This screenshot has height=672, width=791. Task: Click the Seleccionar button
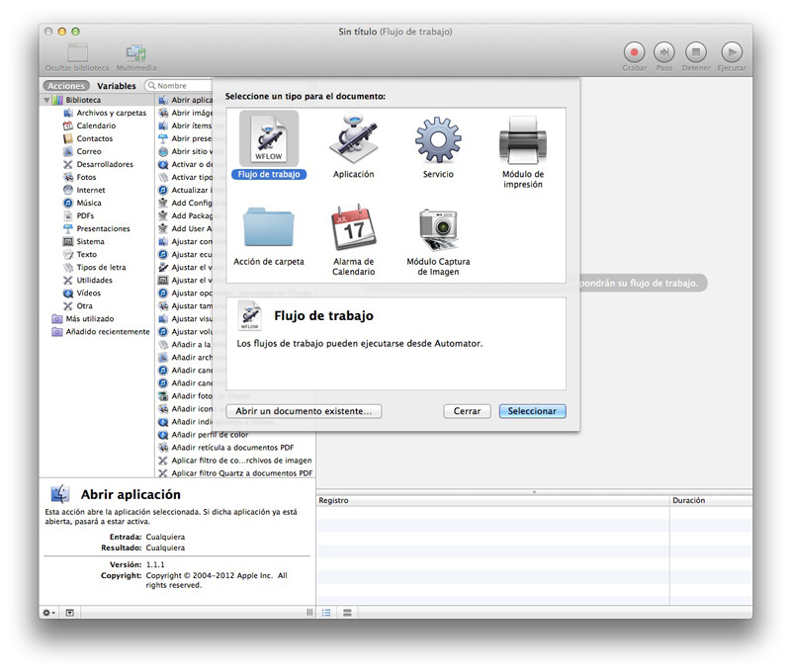(532, 411)
